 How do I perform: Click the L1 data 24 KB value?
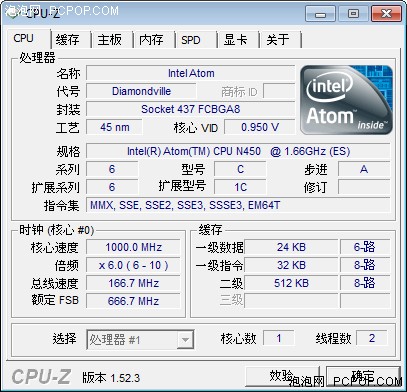pyautogui.click(x=291, y=247)
